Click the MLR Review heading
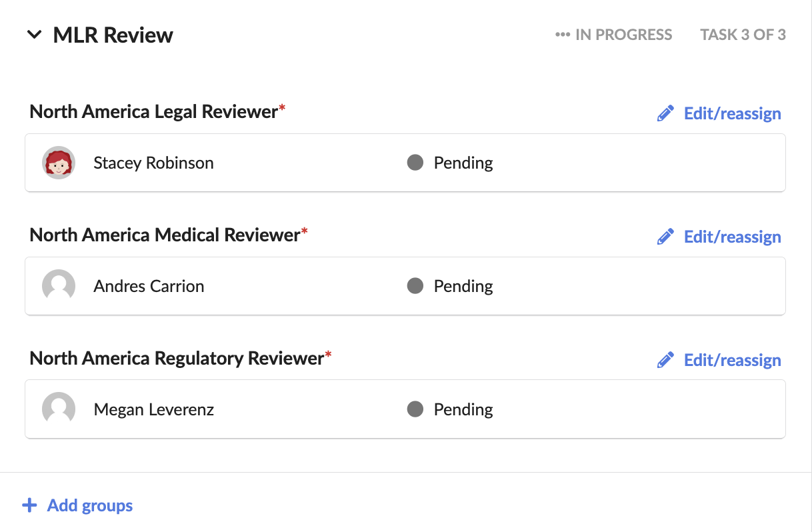Image resolution: width=812 pixels, height=532 pixels. (113, 35)
